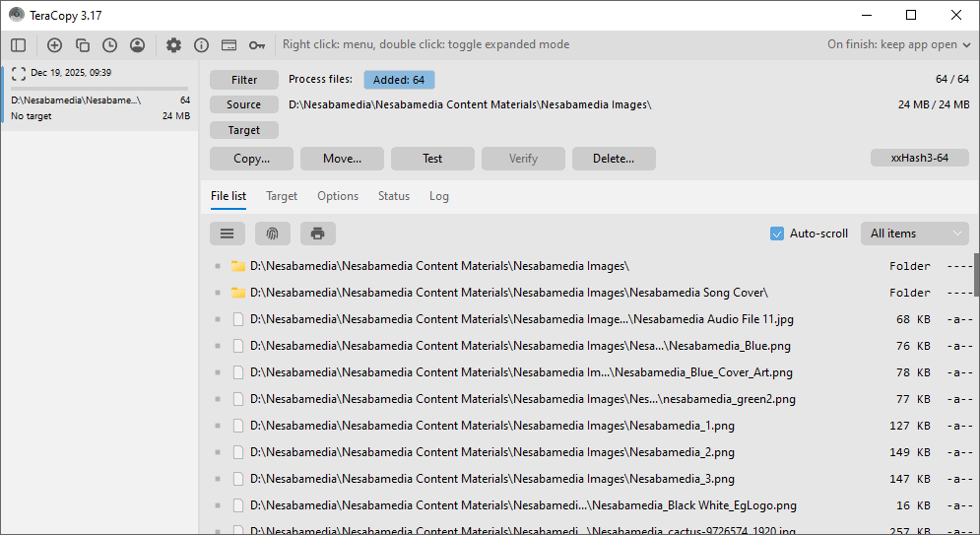
Task: Open the user account icon
Action: (137, 44)
